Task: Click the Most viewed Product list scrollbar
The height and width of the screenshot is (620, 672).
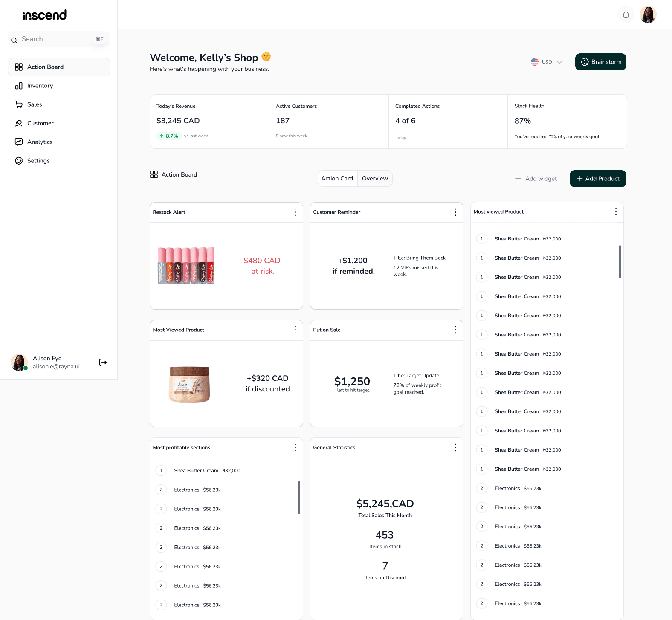Action: [x=620, y=262]
